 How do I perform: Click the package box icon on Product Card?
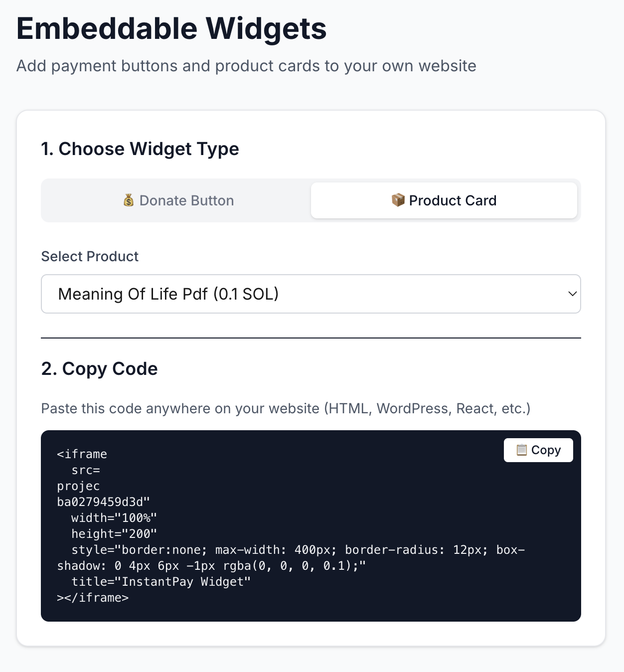point(398,200)
